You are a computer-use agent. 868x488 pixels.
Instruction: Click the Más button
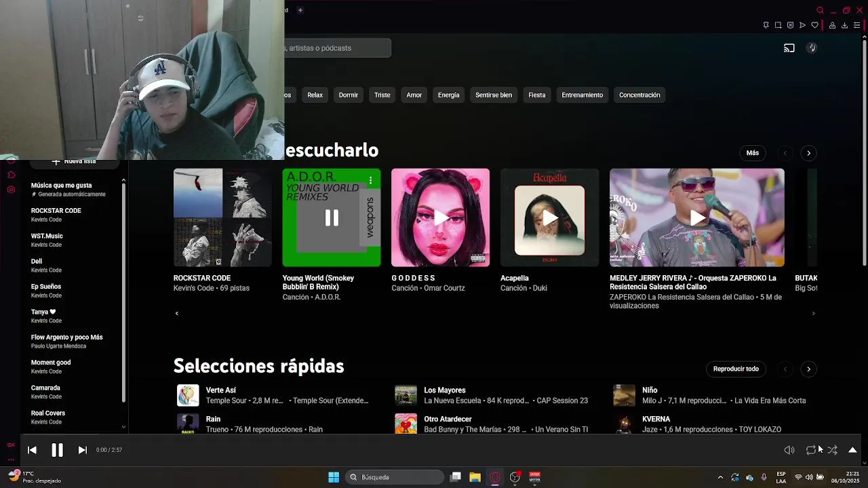click(753, 153)
